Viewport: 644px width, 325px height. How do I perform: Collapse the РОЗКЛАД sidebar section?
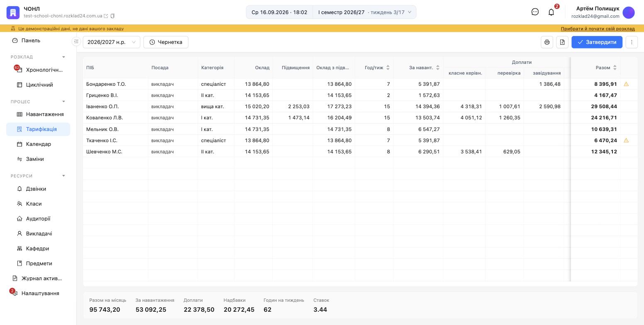point(63,57)
